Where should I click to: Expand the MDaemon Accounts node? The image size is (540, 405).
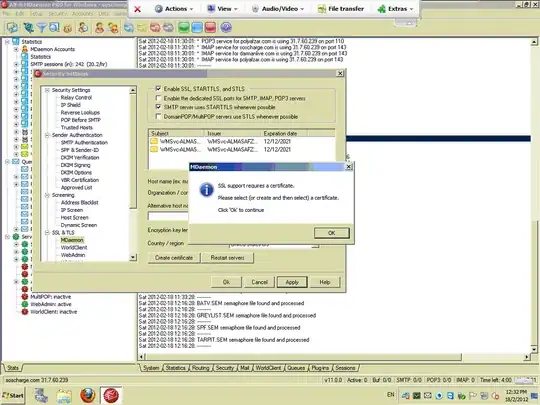pos(16,49)
